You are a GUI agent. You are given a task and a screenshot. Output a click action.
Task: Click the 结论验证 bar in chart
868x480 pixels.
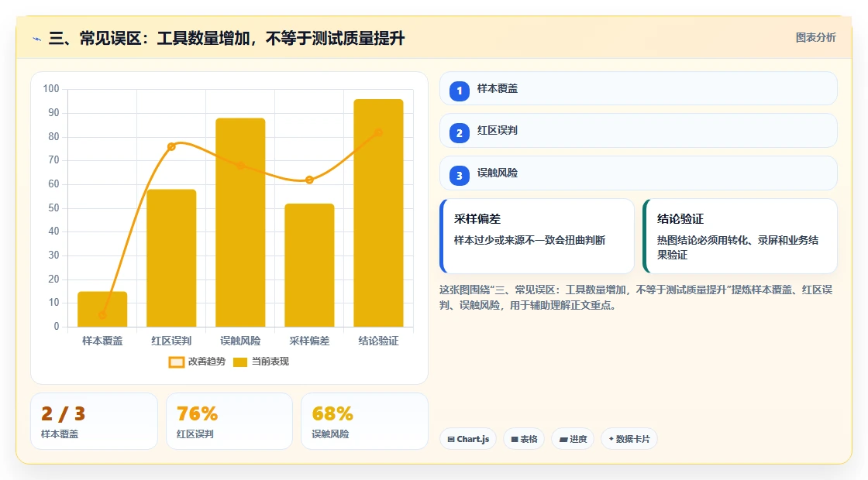tap(379, 213)
